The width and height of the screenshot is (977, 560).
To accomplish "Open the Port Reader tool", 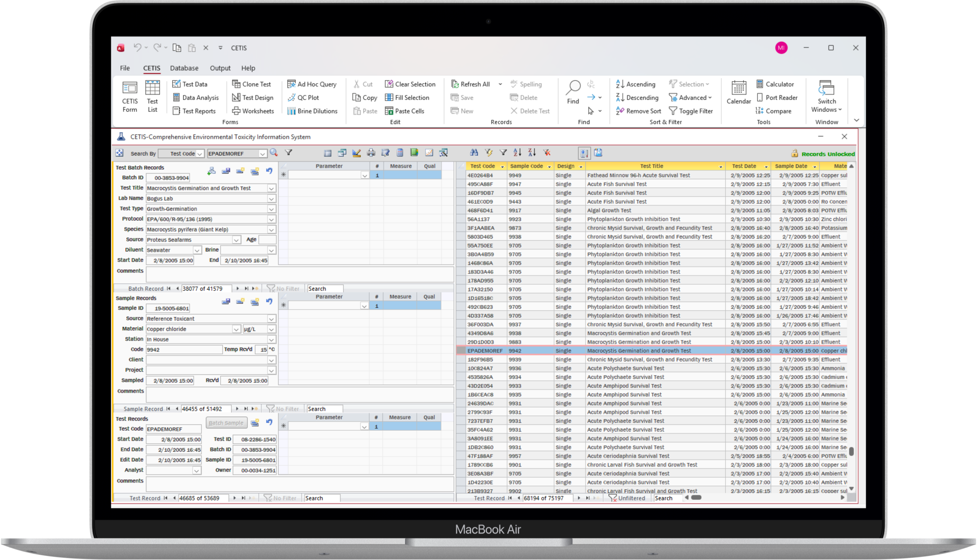I will (x=776, y=98).
